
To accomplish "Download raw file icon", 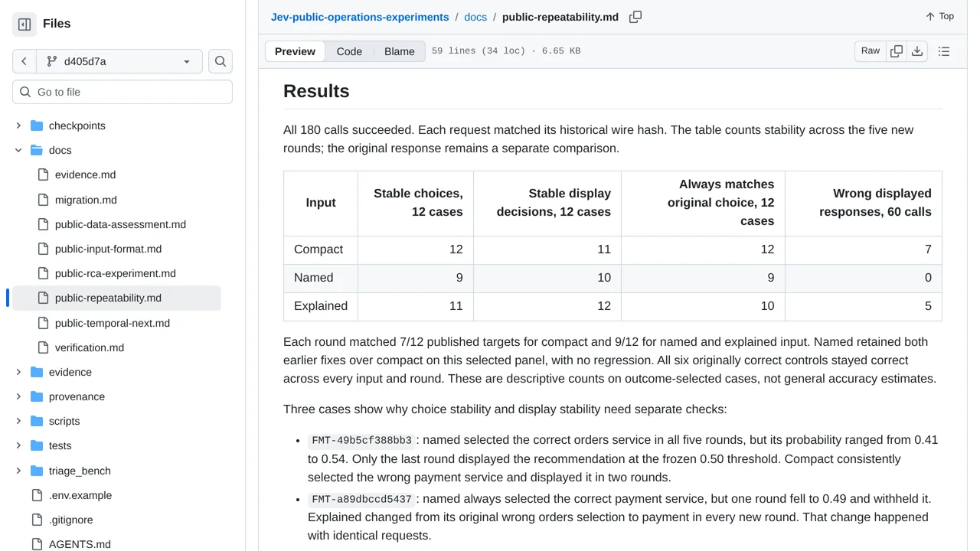I will (917, 51).
